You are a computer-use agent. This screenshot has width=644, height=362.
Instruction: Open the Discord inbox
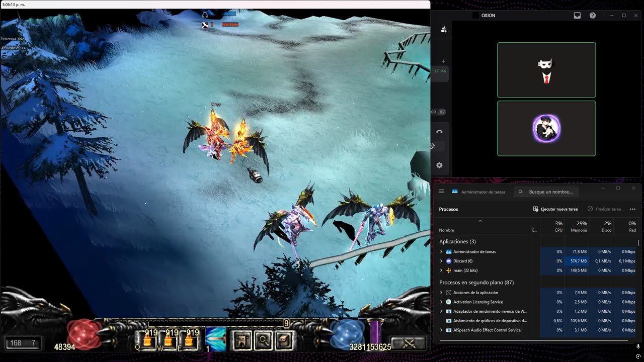click(577, 16)
